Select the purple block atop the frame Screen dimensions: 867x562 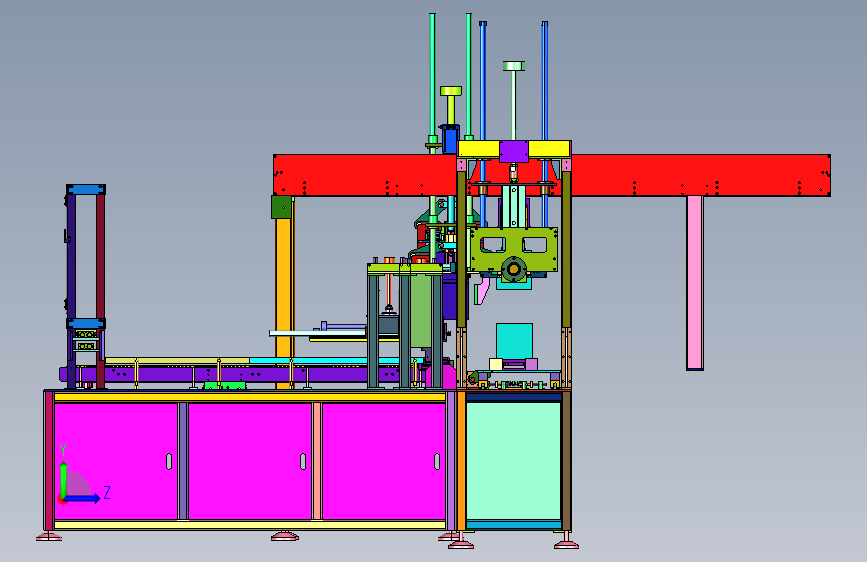tap(514, 151)
